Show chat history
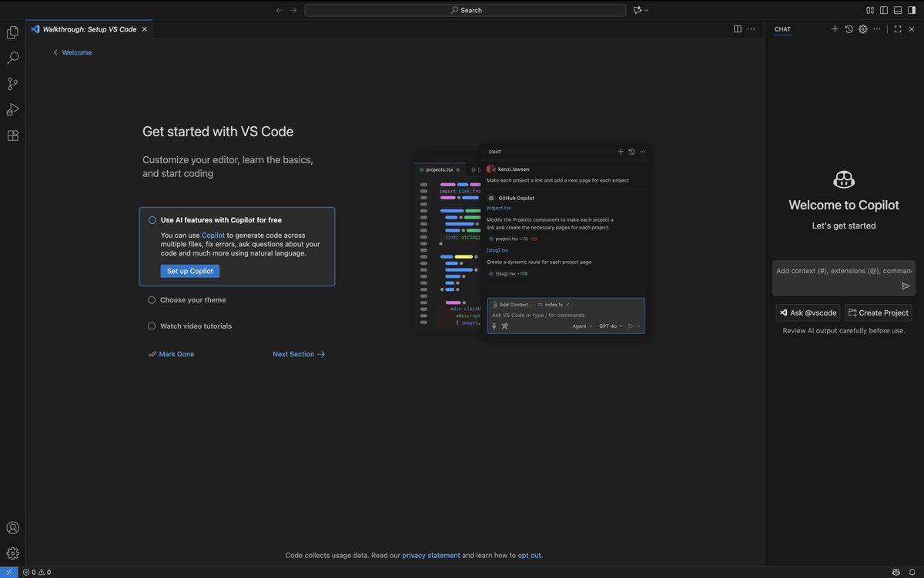This screenshot has width=924, height=578. [x=849, y=29]
